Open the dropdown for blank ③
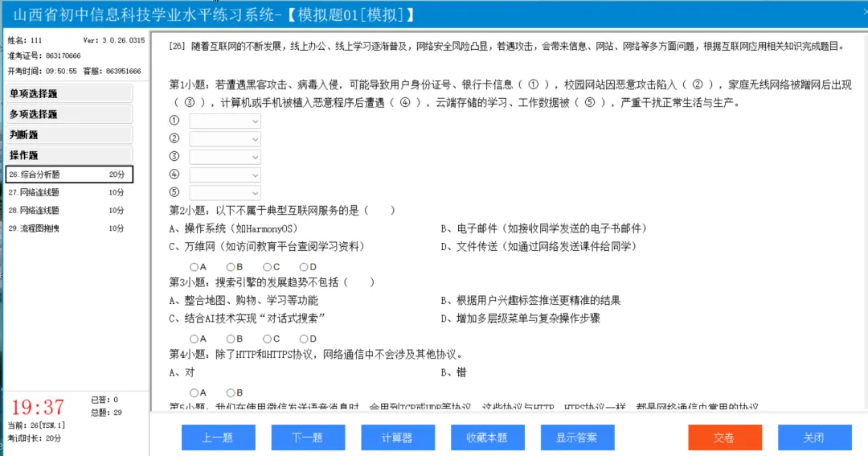 coord(225,157)
